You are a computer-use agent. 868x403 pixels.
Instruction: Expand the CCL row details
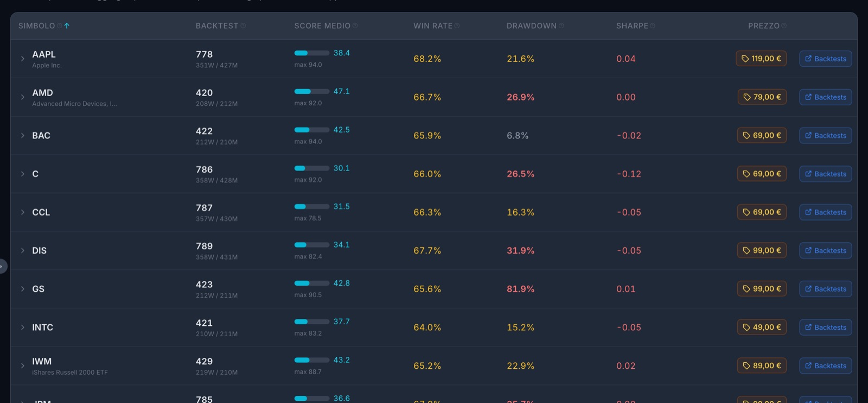(23, 212)
